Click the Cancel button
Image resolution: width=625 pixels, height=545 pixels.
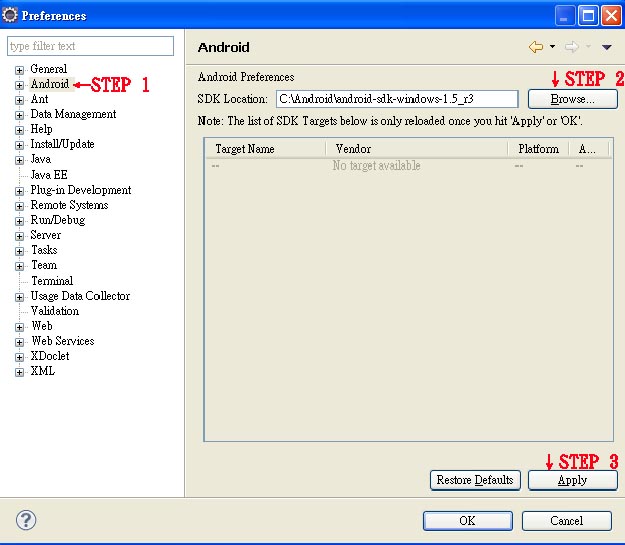(566, 521)
